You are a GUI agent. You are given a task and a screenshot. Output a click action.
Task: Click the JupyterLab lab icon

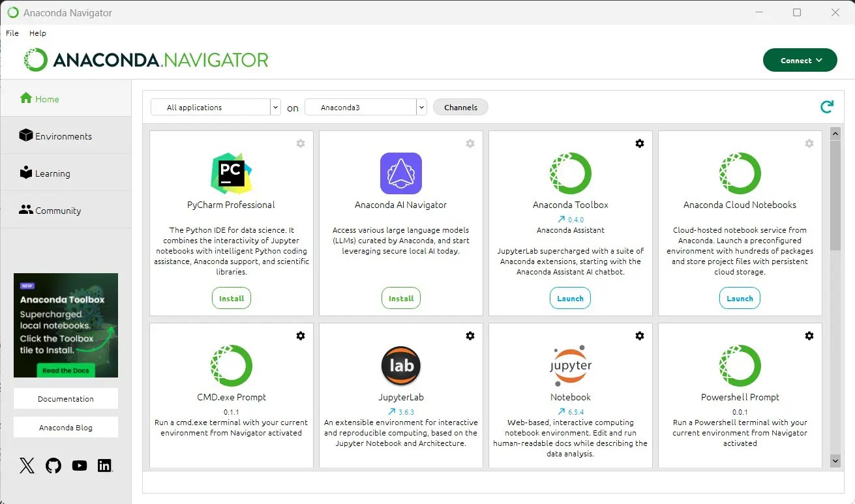(401, 366)
